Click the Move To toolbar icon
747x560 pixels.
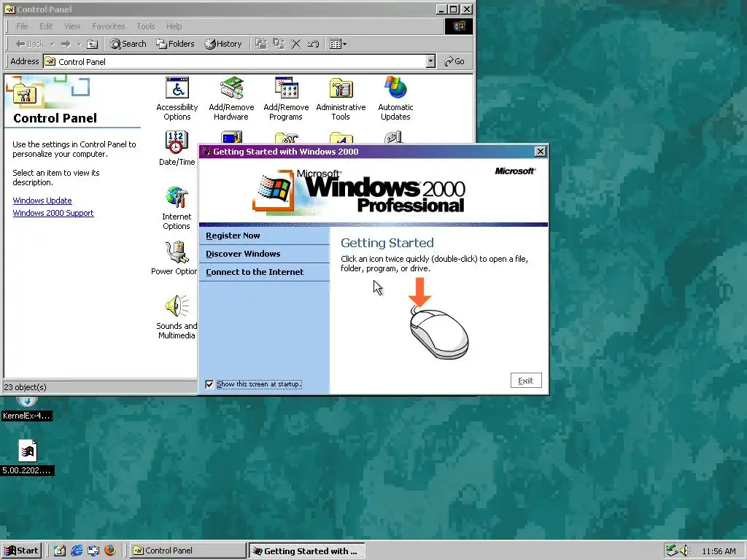click(x=260, y=44)
